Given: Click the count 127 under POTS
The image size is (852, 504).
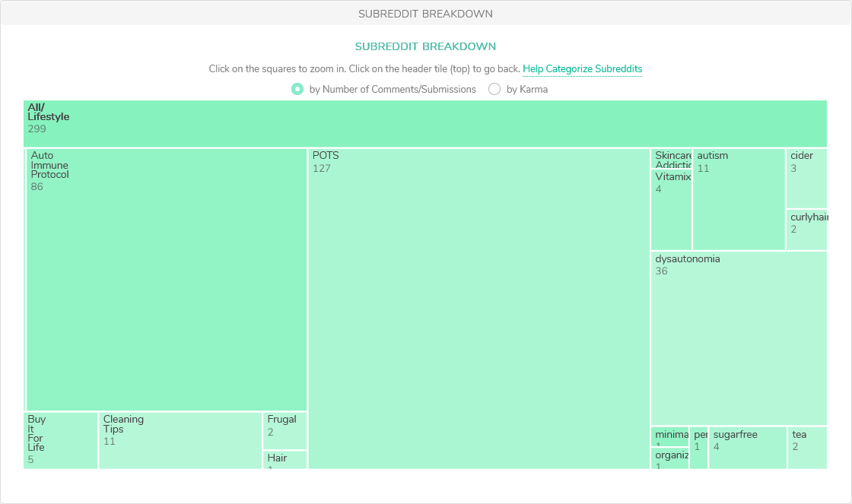Looking at the screenshot, I should [x=322, y=168].
